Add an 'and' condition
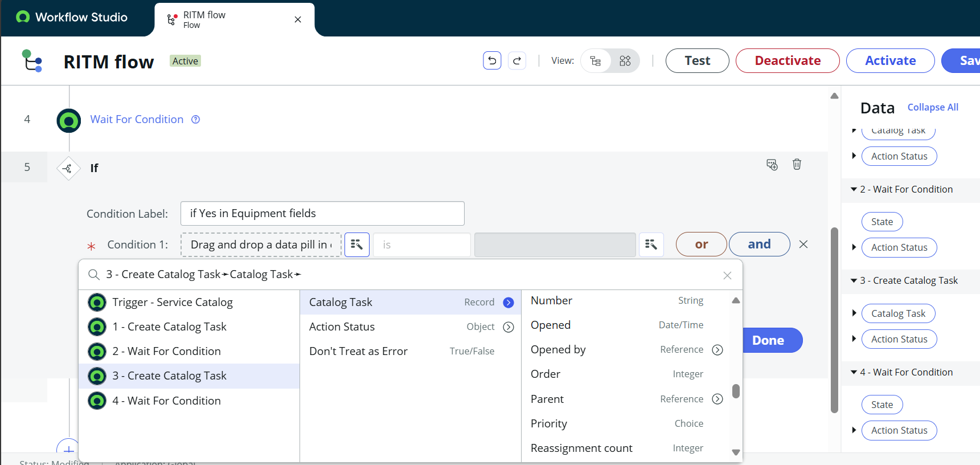 click(759, 244)
